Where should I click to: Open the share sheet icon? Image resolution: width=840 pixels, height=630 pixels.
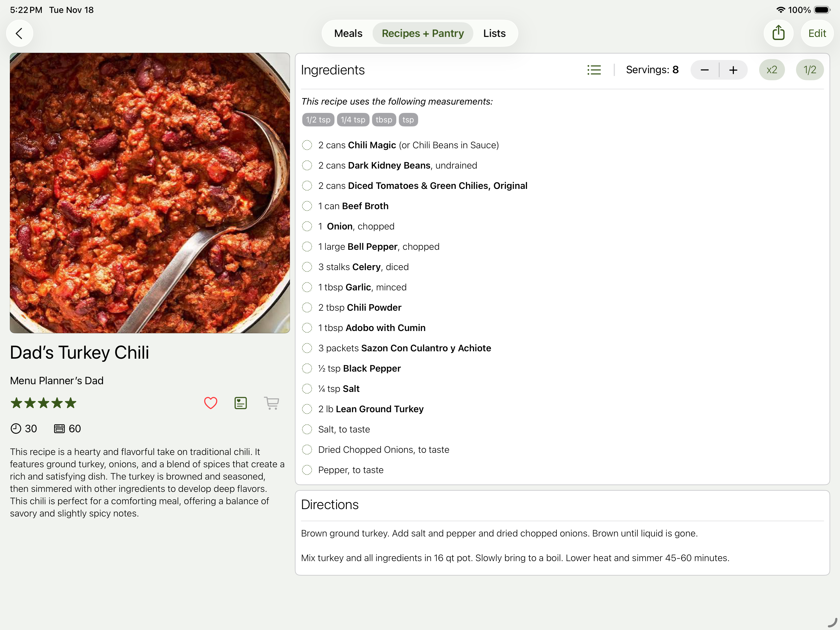[778, 33]
